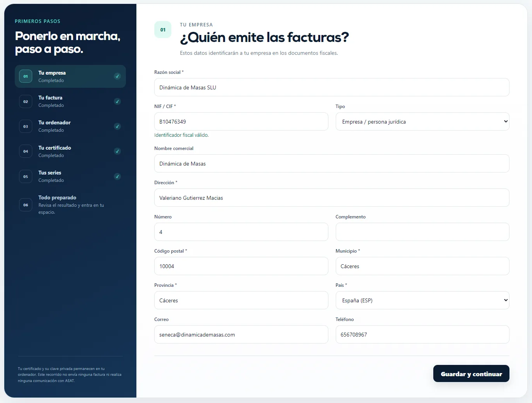Click the empty Complemento field
The image size is (532, 403).
click(x=422, y=232)
